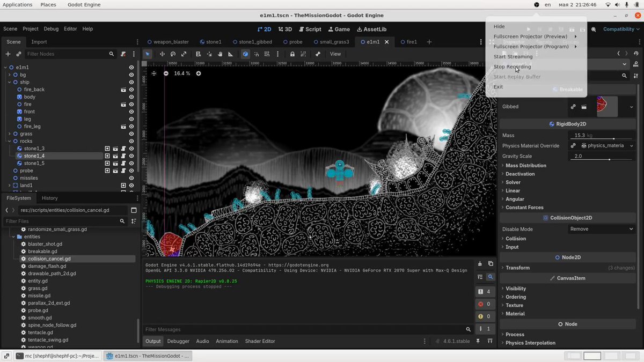
Task: Open the Disable Mode dropdown
Action: coord(602,229)
